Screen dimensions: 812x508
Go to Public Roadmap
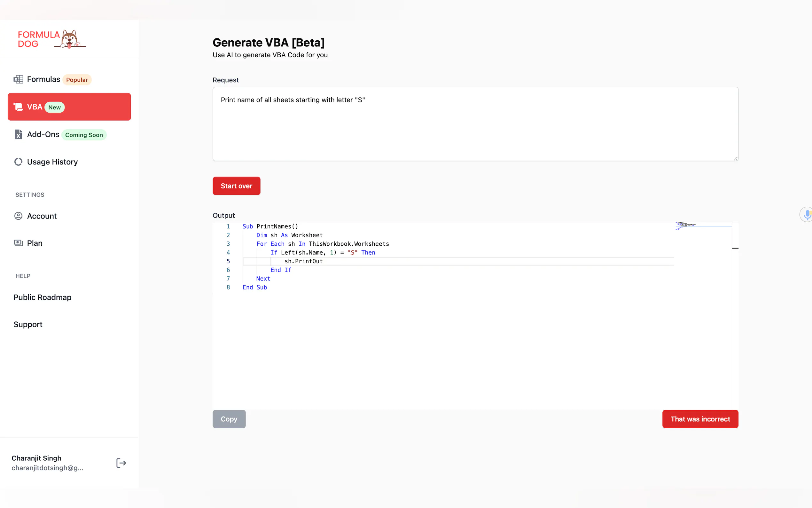[x=42, y=297]
